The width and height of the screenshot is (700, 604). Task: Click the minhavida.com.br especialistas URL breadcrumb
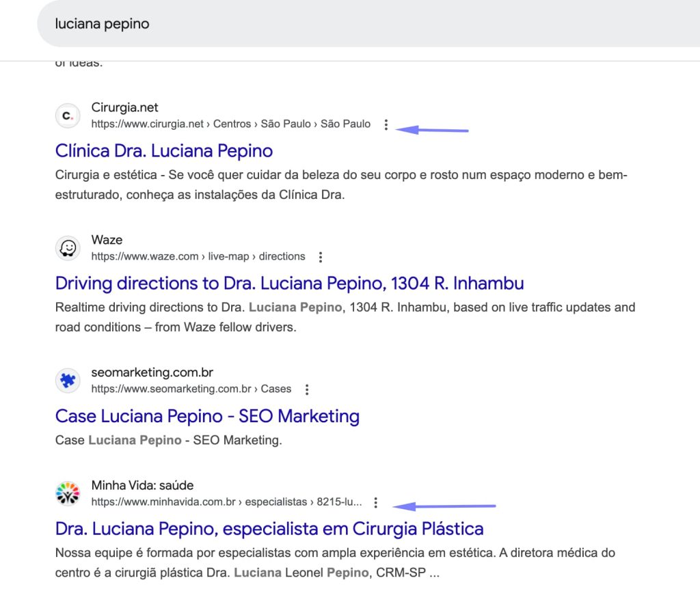coord(226,502)
